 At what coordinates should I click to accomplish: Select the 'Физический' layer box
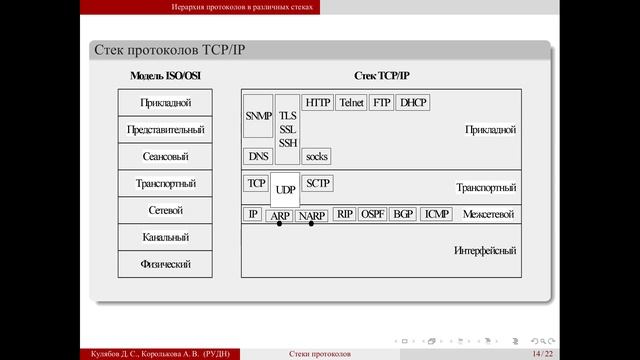165,264
